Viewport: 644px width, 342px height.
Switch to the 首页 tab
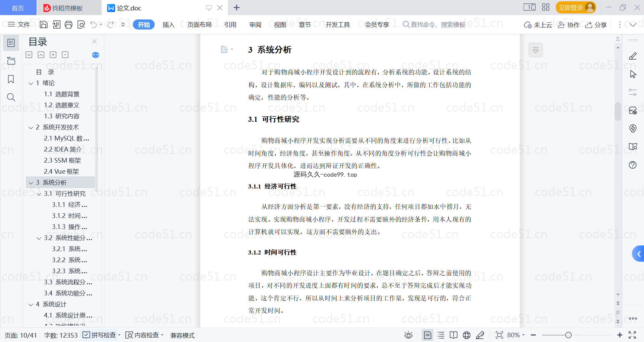(18, 8)
